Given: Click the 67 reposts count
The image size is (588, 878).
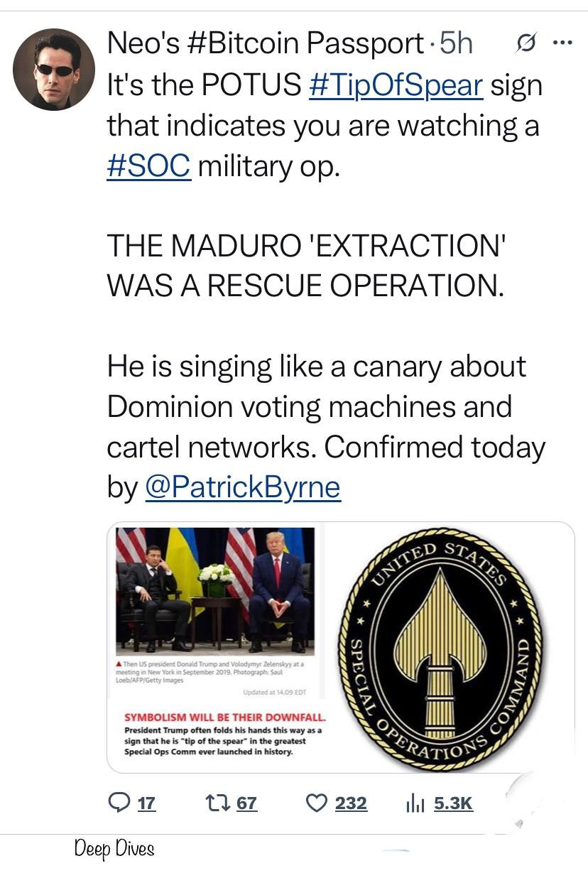Looking at the screenshot, I should (246, 803).
